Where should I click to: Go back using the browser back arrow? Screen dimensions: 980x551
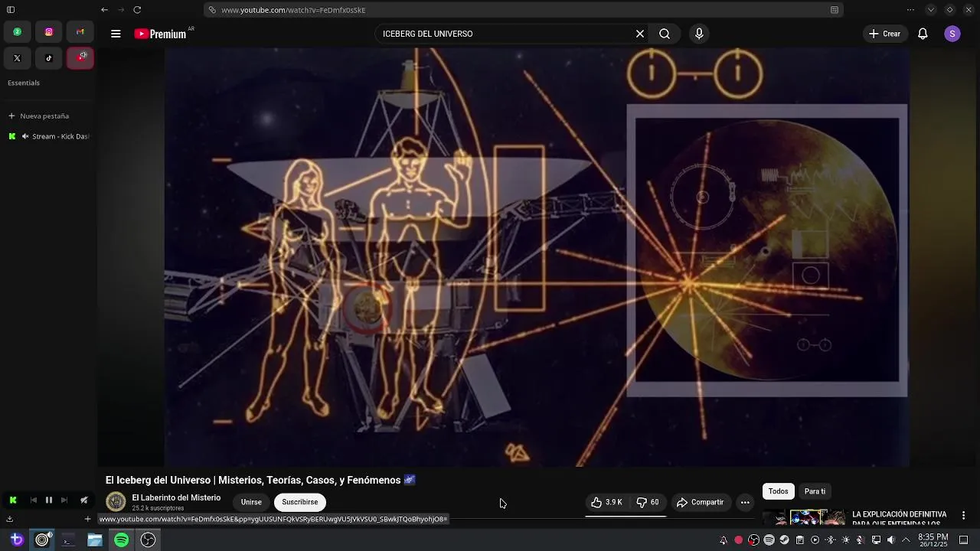[104, 10]
